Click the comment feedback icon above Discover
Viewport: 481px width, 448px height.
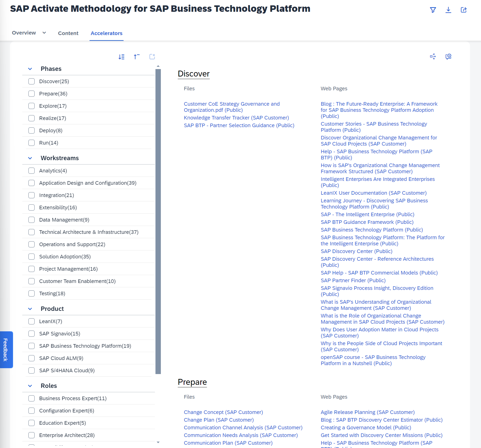point(448,57)
